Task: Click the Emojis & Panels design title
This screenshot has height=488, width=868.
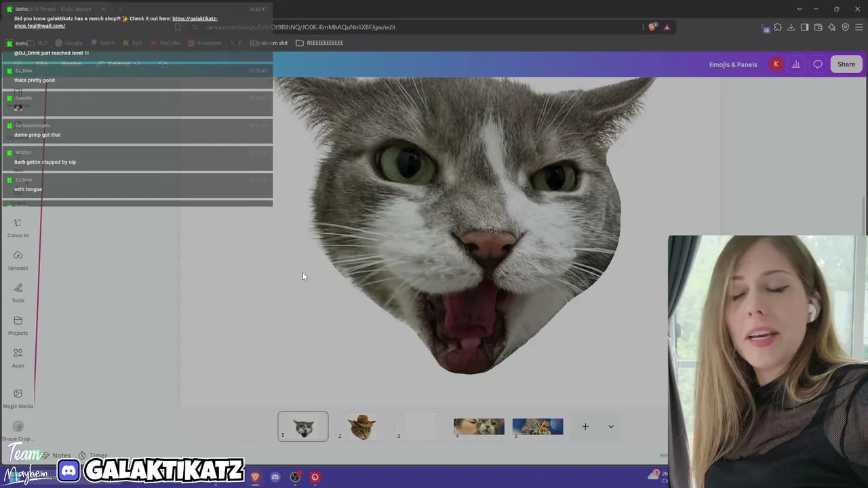Action: coord(733,64)
